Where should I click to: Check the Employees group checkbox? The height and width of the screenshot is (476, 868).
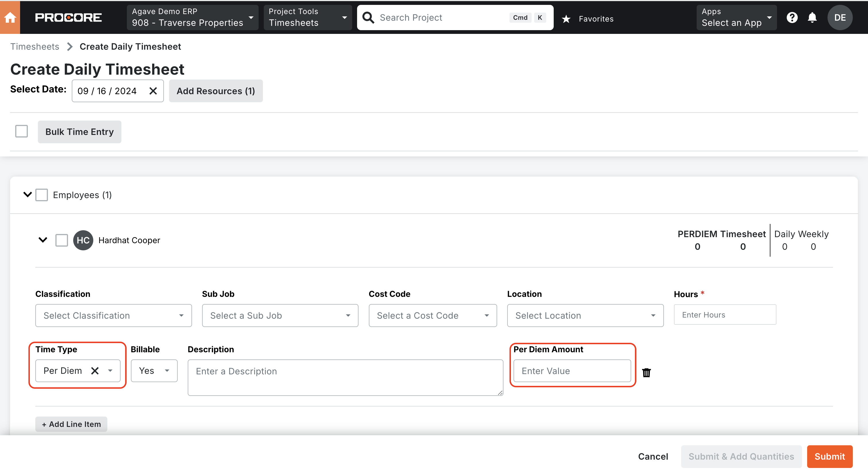(x=42, y=195)
